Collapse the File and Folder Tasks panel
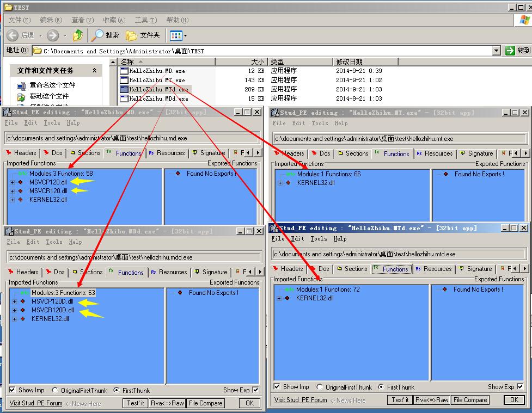 94,71
